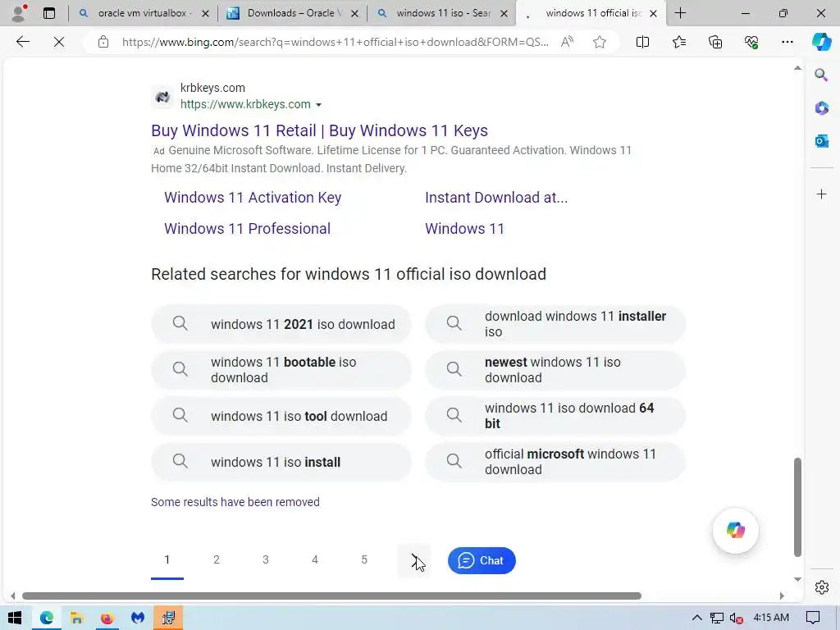Screen dimensions: 840x630
Task: Open Windows 11 Activation Key link
Action: pos(253,198)
